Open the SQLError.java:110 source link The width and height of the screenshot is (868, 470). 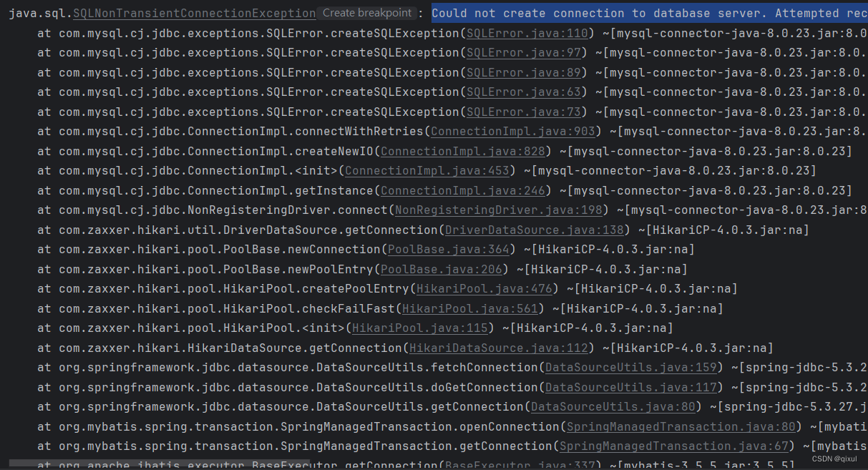pyautogui.click(x=527, y=33)
